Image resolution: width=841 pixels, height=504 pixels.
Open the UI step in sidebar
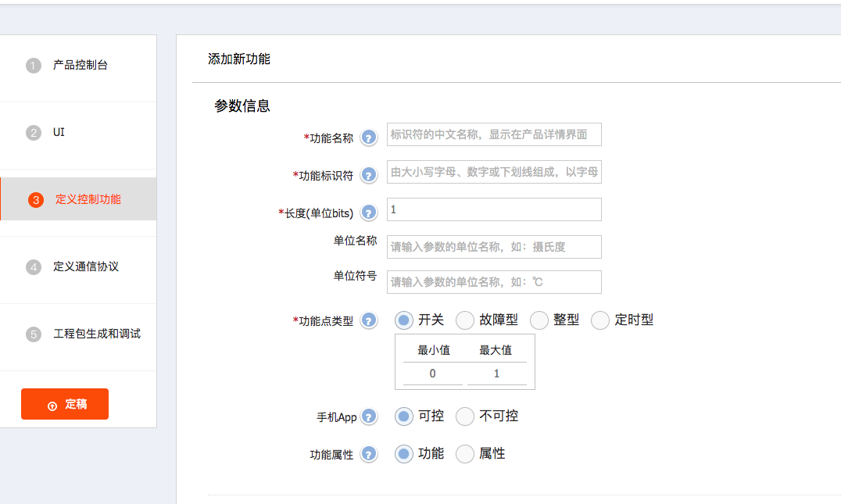(59, 132)
